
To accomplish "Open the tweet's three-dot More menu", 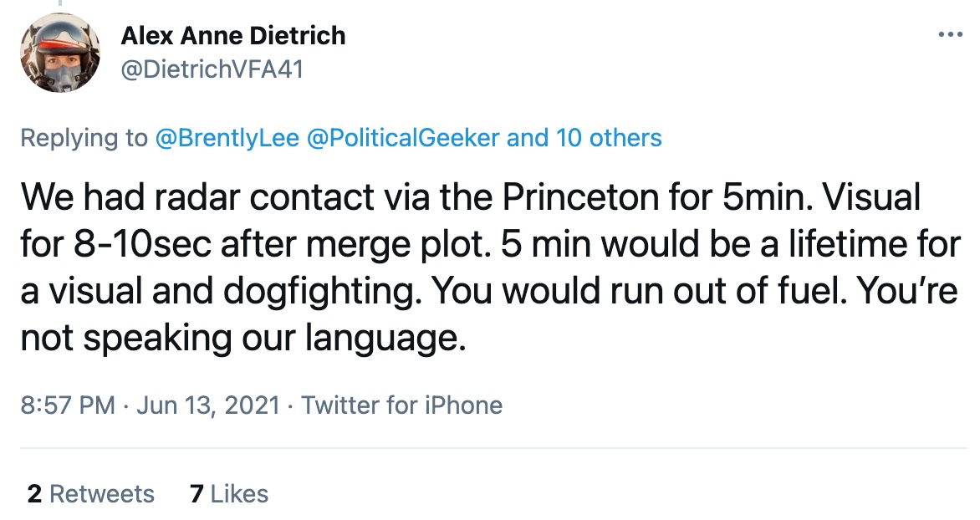I will [x=951, y=35].
